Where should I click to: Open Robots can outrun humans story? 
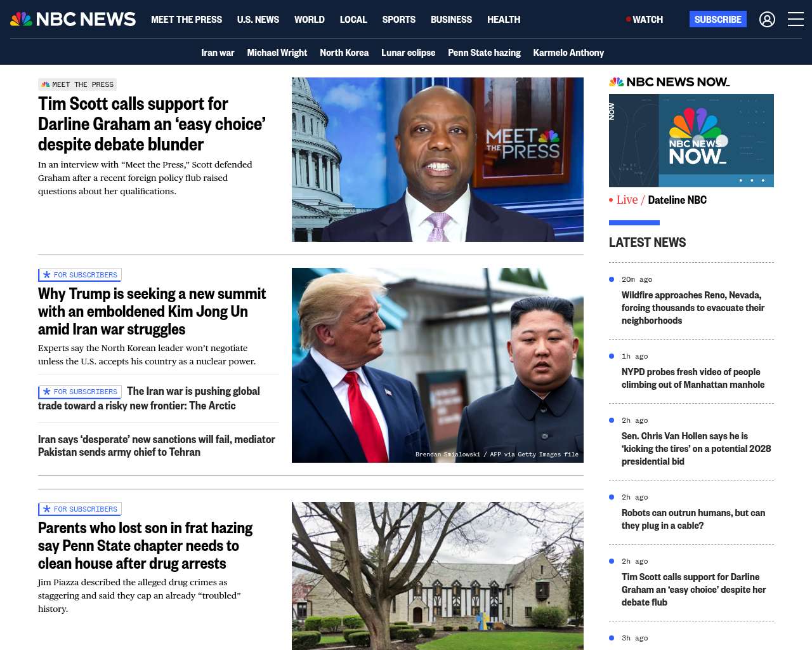(693, 519)
